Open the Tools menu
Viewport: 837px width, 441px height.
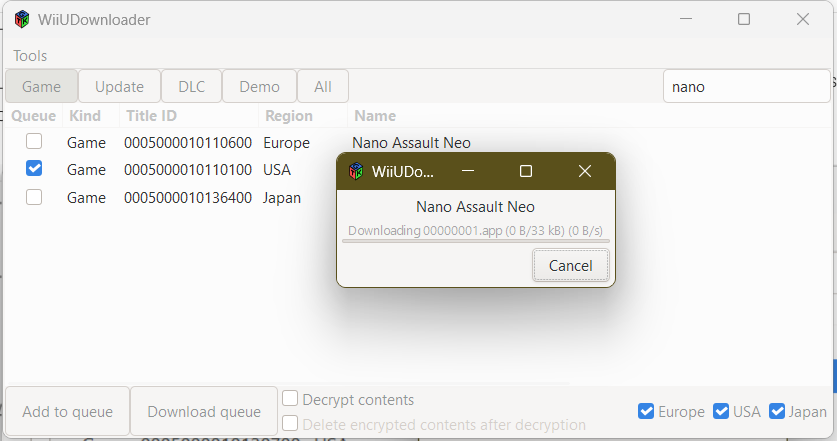click(30, 56)
